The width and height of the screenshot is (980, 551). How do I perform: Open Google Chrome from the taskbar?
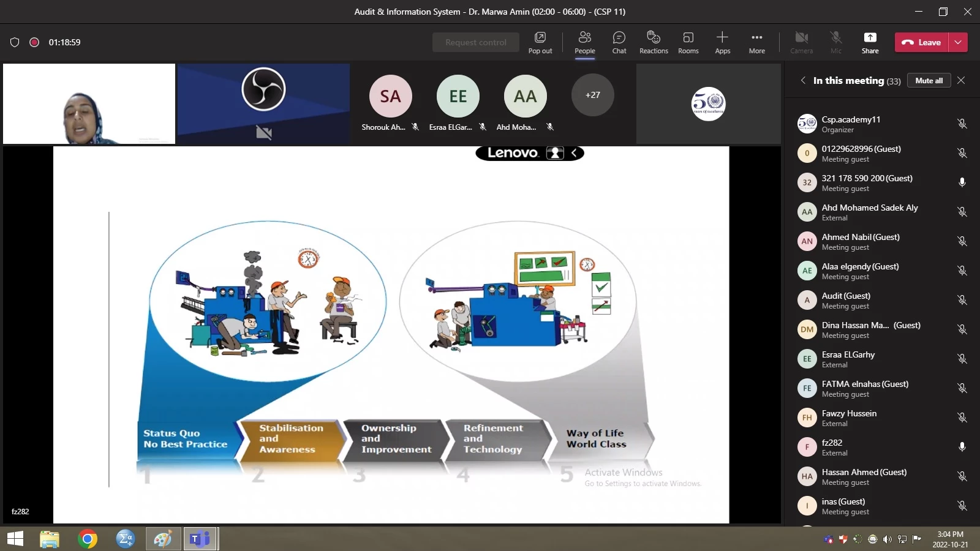tap(88, 539)
